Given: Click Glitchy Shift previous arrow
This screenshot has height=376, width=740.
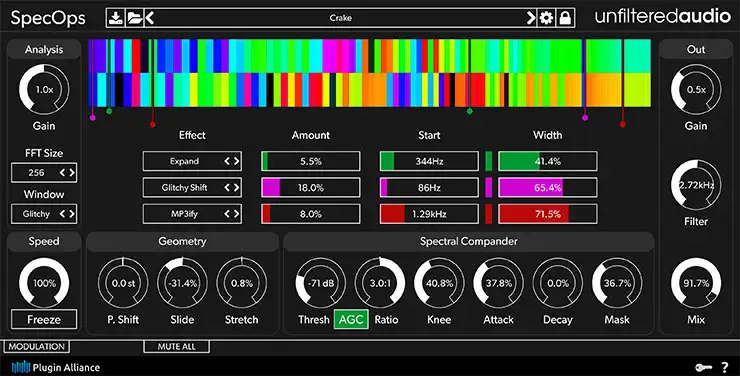Looking at the screenshot, I should 227,188.
